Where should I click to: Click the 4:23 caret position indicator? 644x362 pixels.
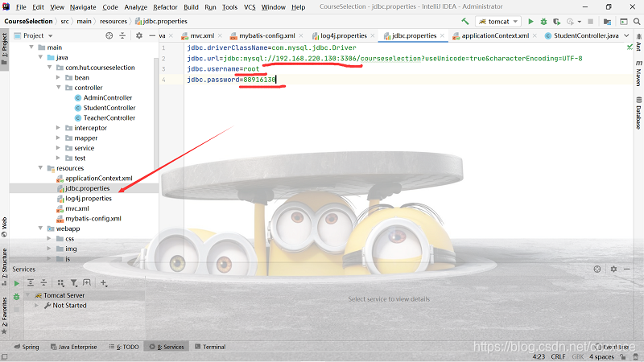pos(539,356)
